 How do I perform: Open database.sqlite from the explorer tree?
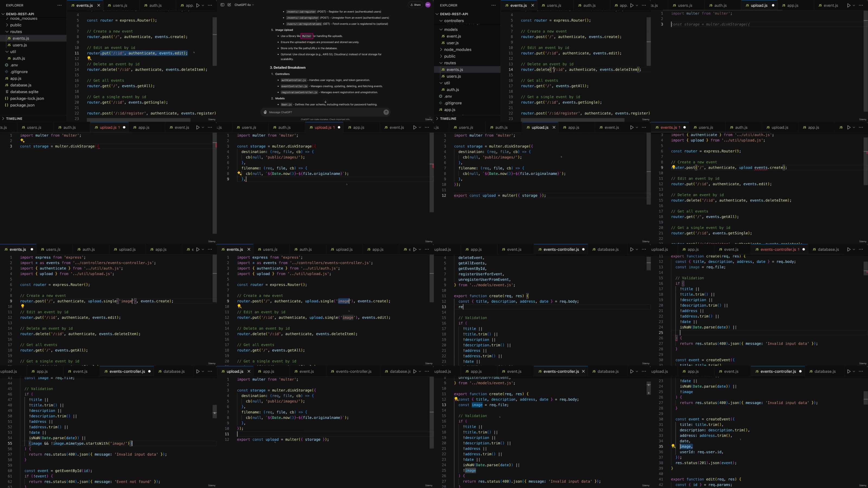pyautogui.click(x=24, y=92)
